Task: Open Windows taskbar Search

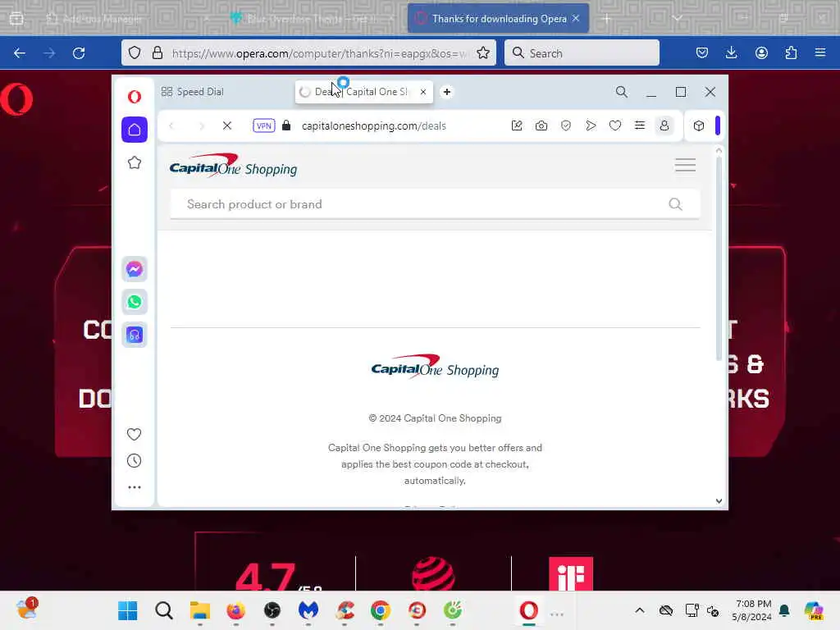Action: tap(164, 610)
